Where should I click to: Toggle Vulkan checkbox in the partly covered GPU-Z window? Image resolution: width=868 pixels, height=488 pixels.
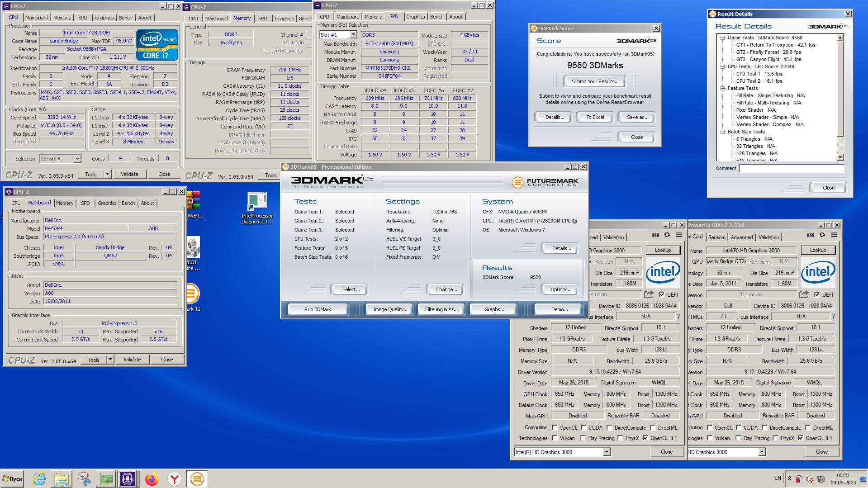coord(555,438)
